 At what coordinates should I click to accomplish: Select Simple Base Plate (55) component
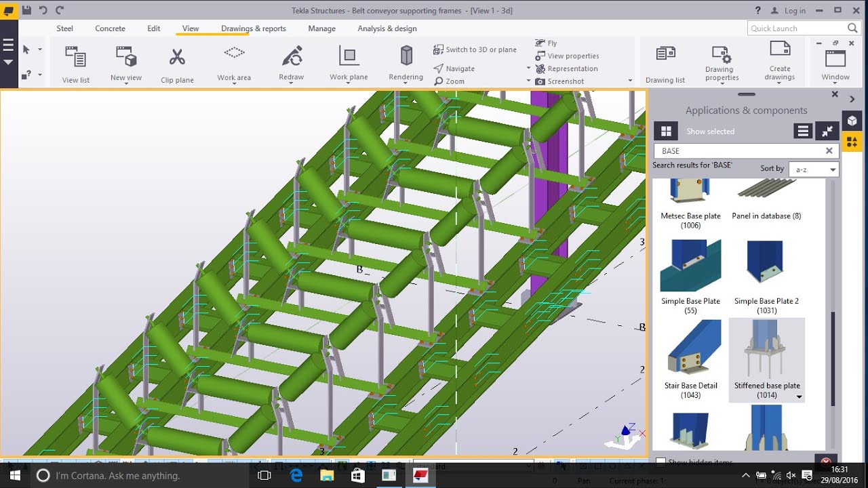click(x=690, y=277)
